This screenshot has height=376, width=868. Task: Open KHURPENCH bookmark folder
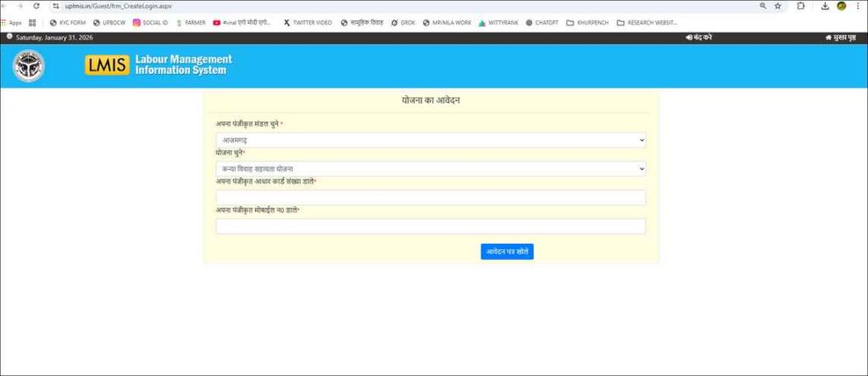[x=587, y=23]
